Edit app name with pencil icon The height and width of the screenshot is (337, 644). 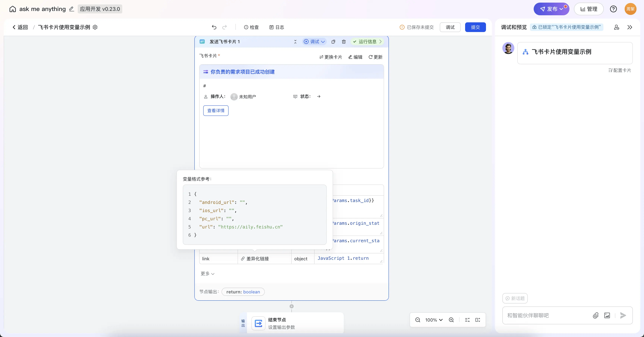point(72,9)
